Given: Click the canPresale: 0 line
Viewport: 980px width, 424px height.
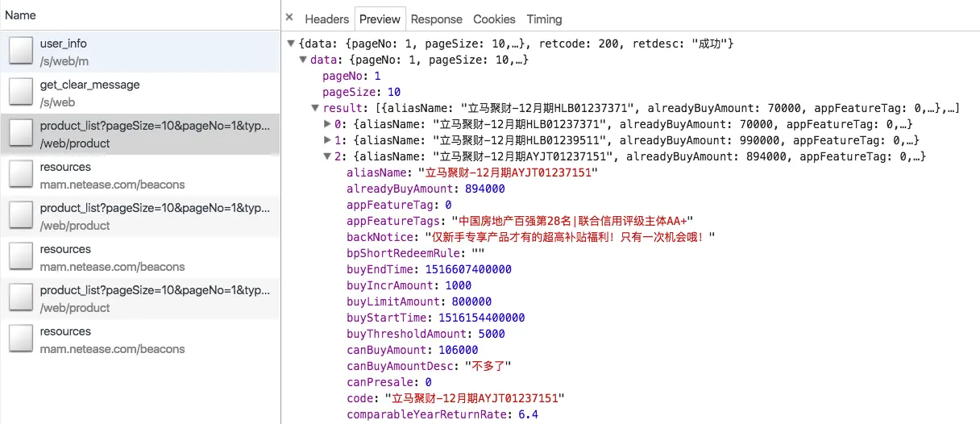Looking at the screenshot, I should (389, 382).
